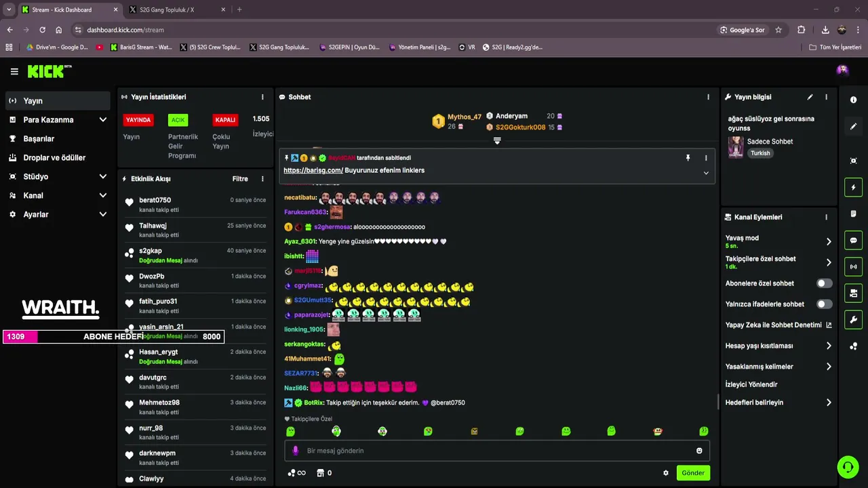
Task: Open the emoji picker in message box
Action: [699, 451]
